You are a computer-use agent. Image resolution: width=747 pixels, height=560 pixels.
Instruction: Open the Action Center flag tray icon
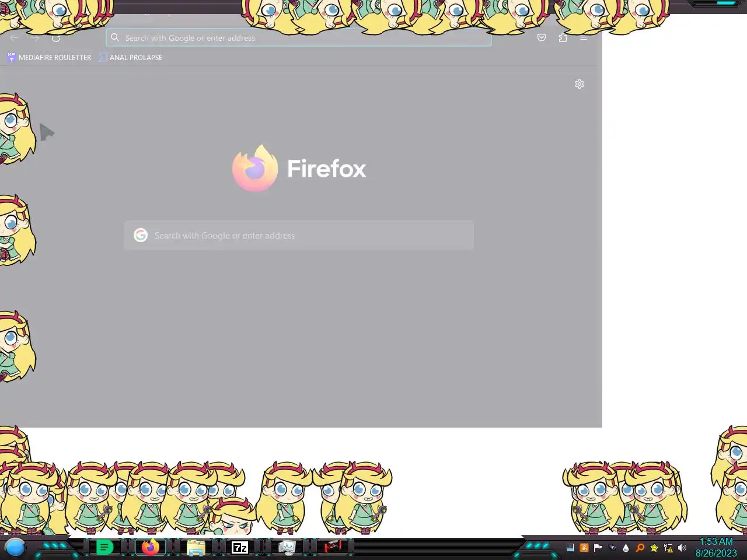(x=598, y=548)
